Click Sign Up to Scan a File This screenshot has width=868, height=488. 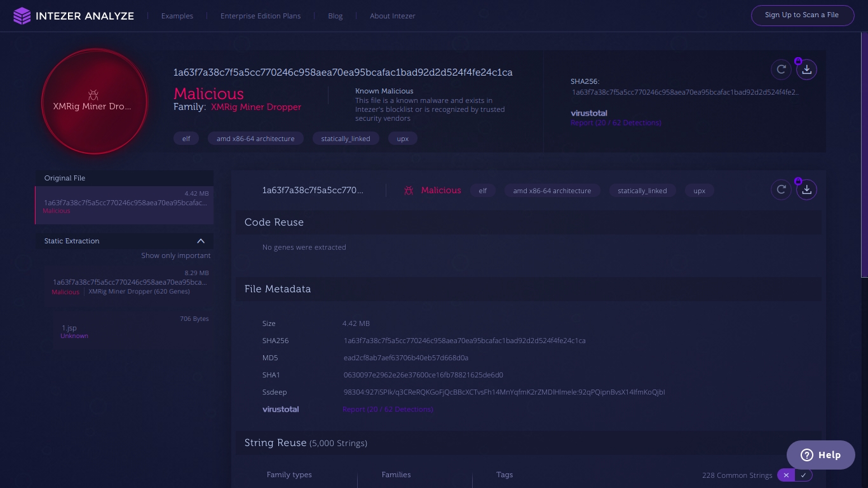802,15
